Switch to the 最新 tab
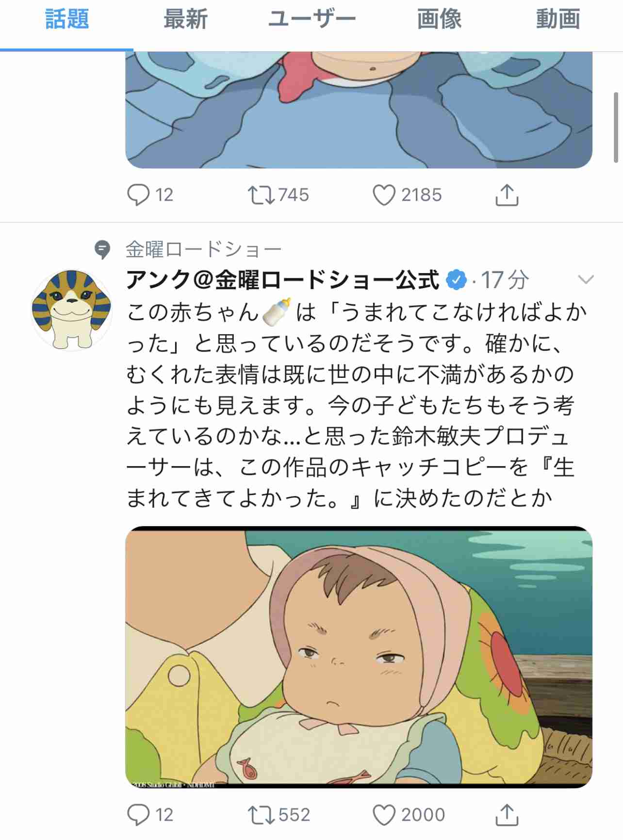This screenshot has width=623, height=840. [x=185, y=19]
